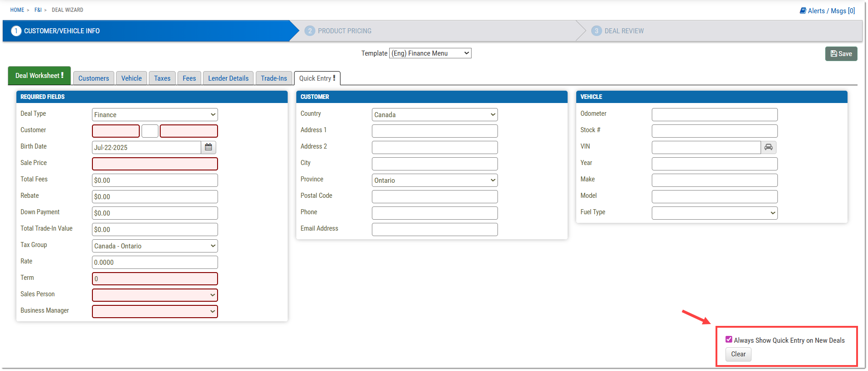The width and height of the screenshot is (868, 371).
Task: Click the Phone field
Action: tap(435, 213)
